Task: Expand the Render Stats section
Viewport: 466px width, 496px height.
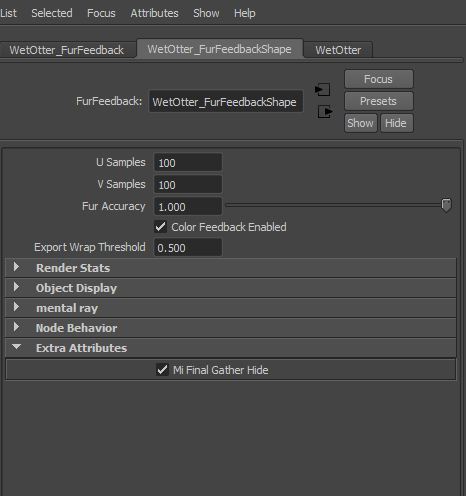Action: click(230, 268)
